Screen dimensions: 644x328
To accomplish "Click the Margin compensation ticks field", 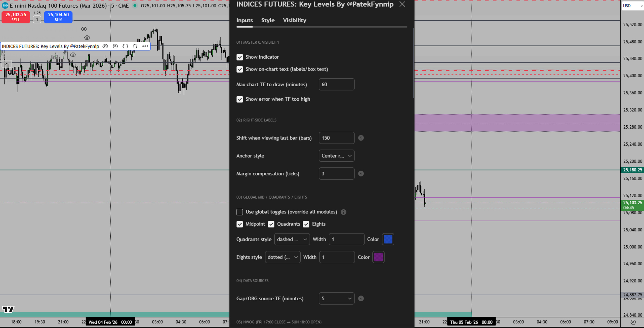I will point(337,174).
